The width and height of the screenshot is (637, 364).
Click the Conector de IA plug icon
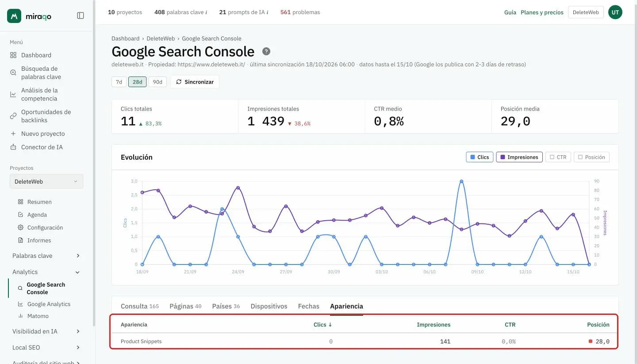click(x=13, y=147)
